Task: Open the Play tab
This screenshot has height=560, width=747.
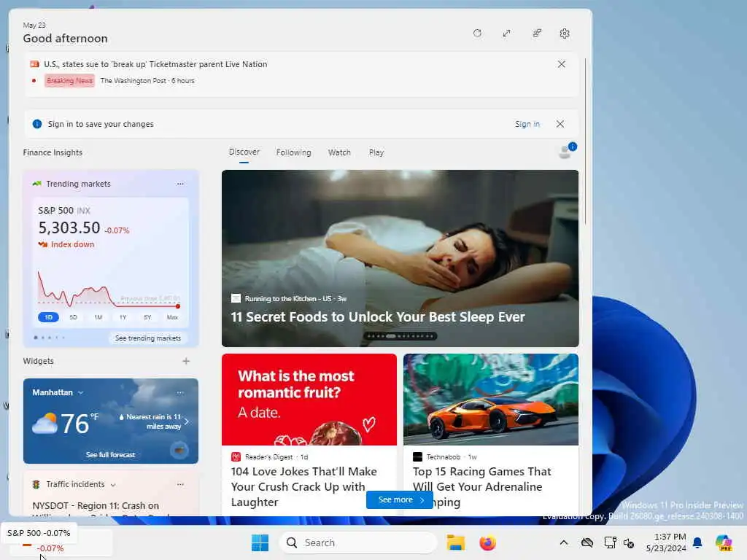Action: tap(376, 152)
